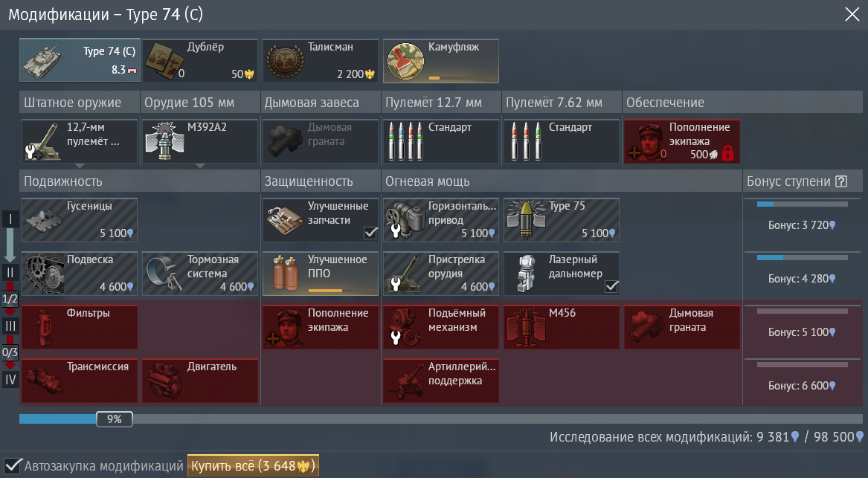Choose the Type 75 shell modification

click(562, 220)
